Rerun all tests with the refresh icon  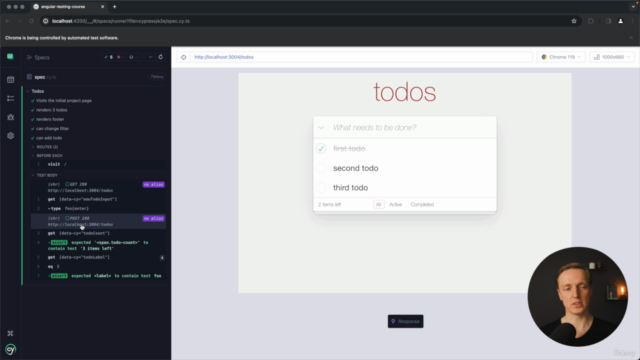(161, 57)
